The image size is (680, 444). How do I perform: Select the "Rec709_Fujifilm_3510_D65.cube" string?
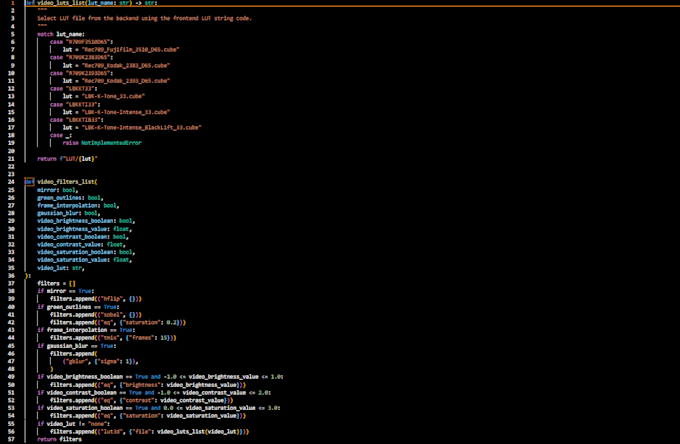130,50
